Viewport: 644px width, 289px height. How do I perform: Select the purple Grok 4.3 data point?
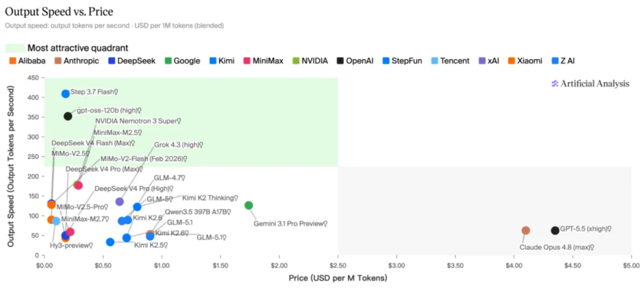[119, 201]
